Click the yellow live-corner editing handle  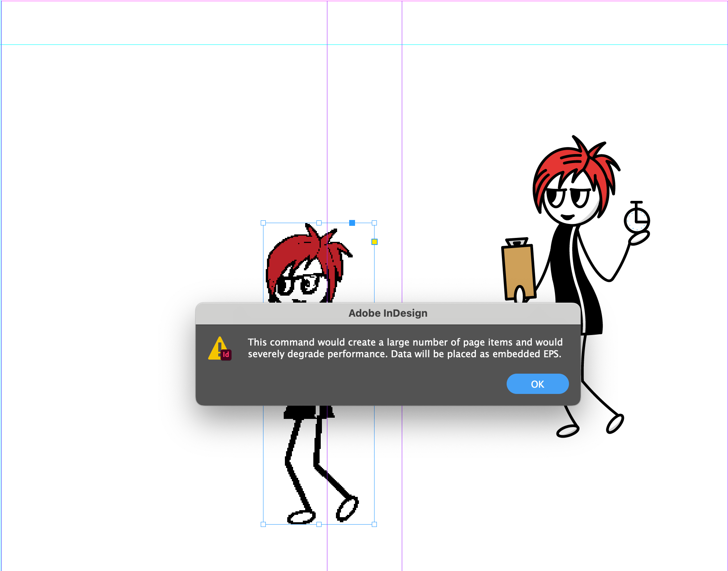click(375, 242)
